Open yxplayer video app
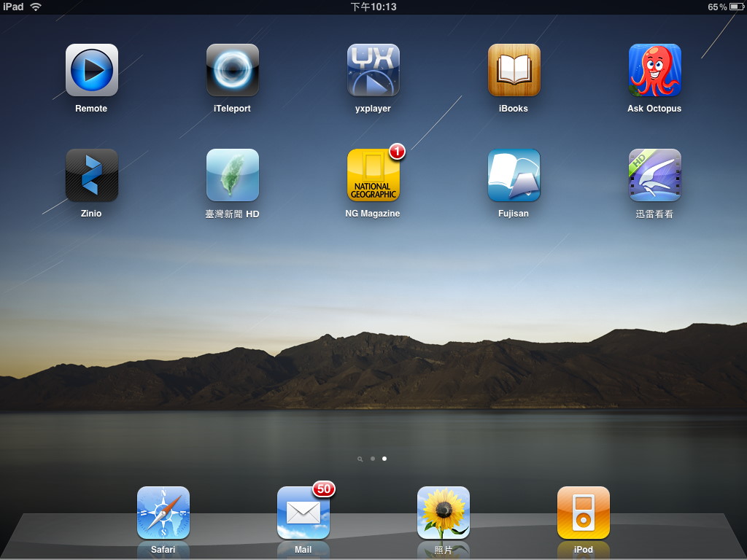Image resolution: width=747 pixels, height=560 pixels. pos(373,70)
